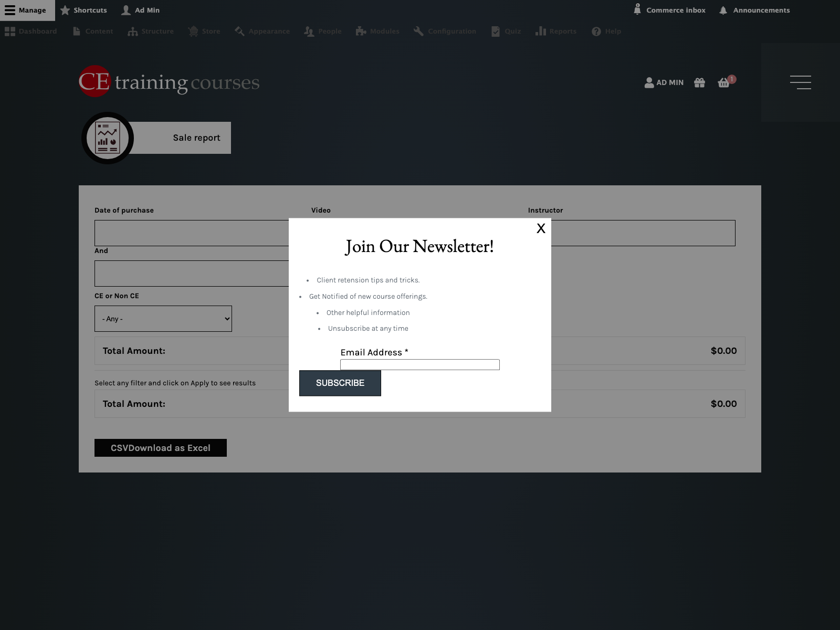Screen dimensions: 840x630
Task: Click the AD MIN user icon
Action: click(649, 82)
